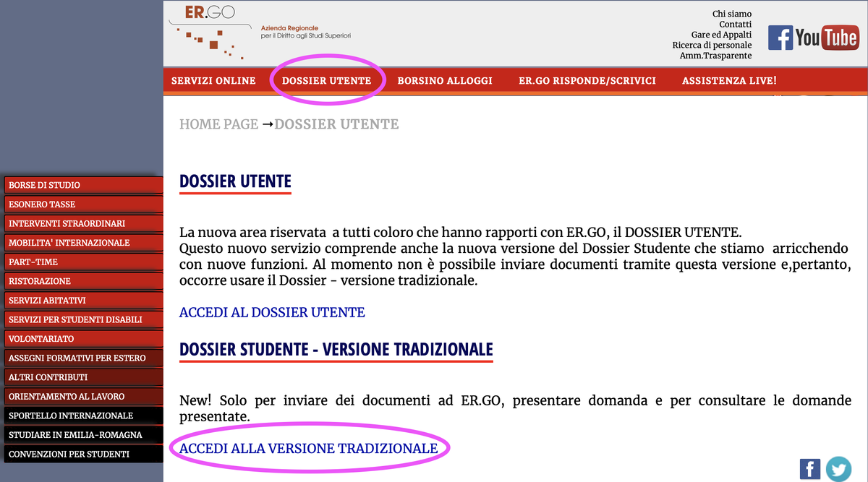
Task: Open VOLONTARIATO sidebar item
Action: pos(83,339)
